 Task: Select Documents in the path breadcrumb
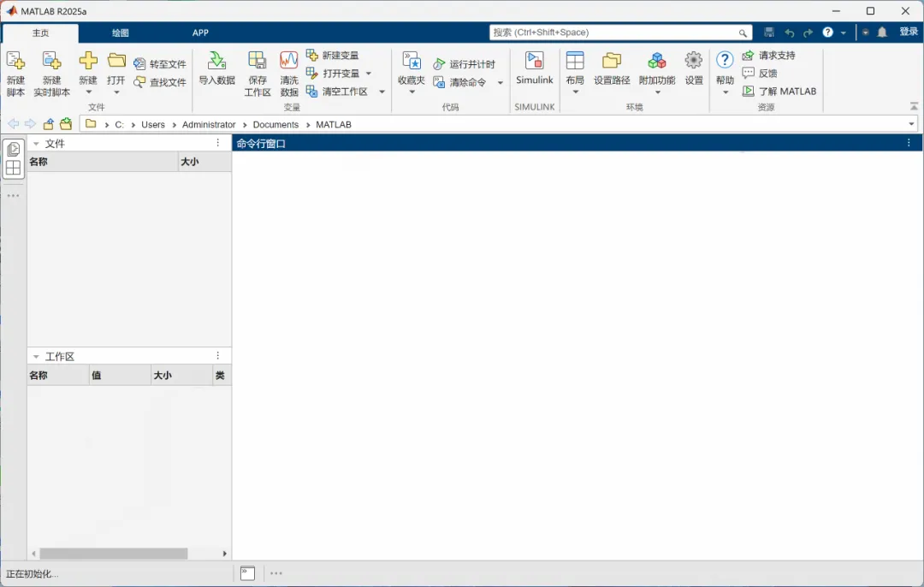(x=275, y=124)
